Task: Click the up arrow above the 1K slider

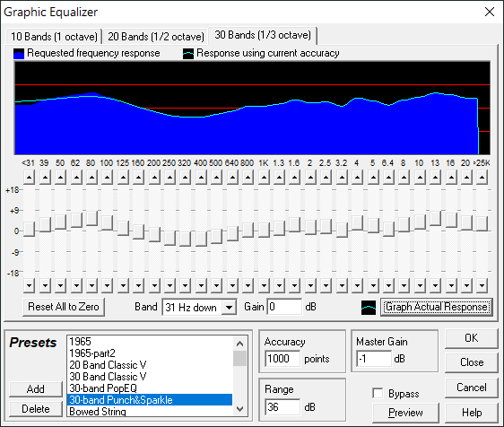Action: pyautogui.click(x=264, y=177)
